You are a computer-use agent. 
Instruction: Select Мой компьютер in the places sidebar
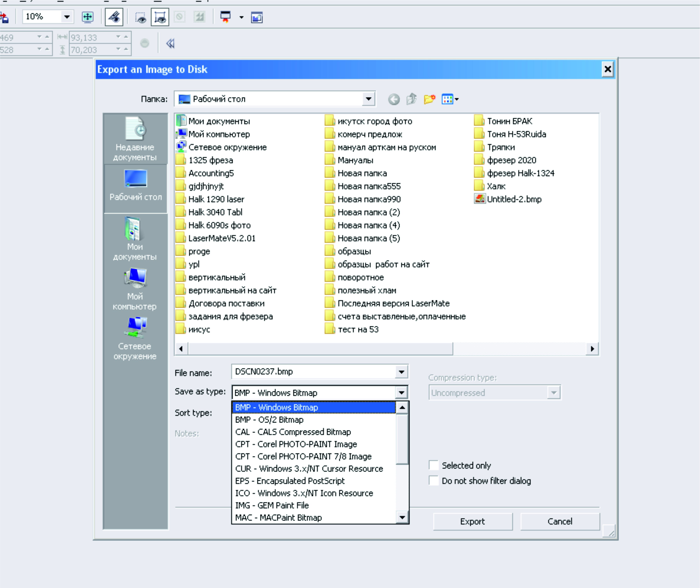point(135,289)
